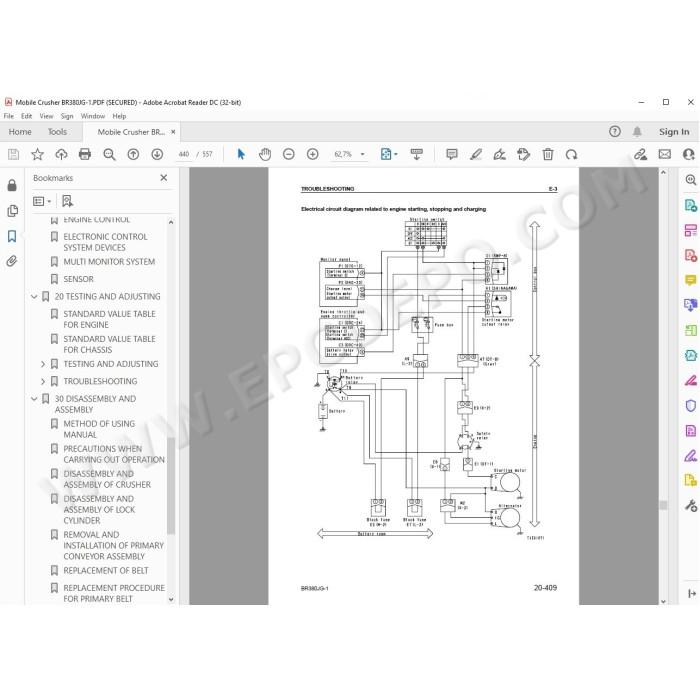Open the Attachments paperclip panel

[12, 261]
